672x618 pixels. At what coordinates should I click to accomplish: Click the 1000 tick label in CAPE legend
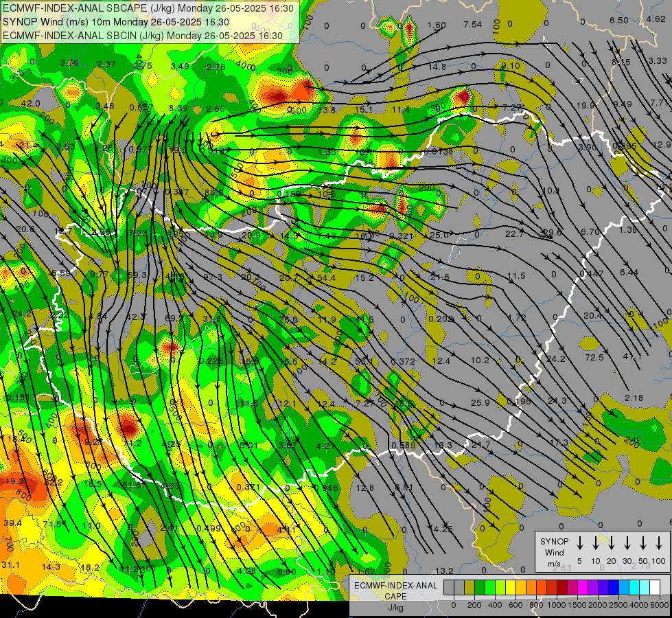(557, 605)
